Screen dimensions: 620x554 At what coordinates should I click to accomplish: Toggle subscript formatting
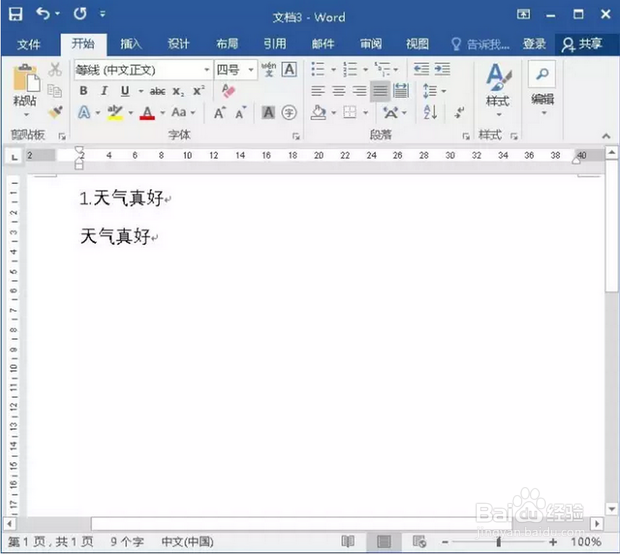coord(178,91)
